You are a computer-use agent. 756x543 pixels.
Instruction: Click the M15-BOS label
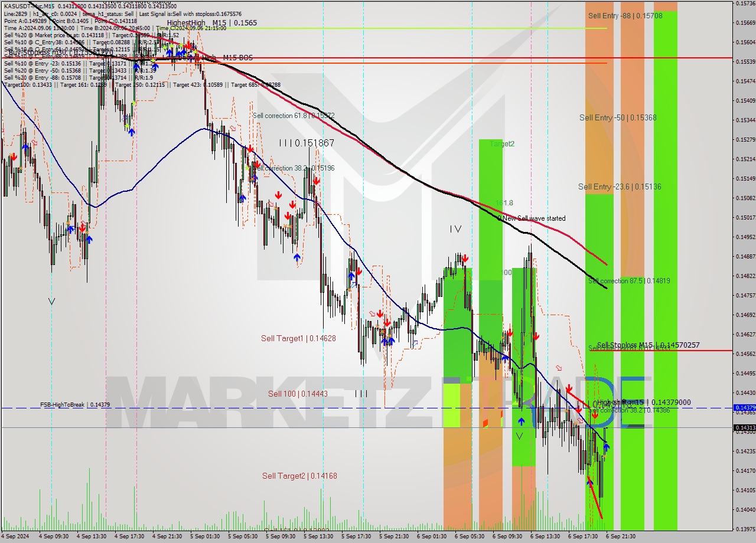click(237, 58)
